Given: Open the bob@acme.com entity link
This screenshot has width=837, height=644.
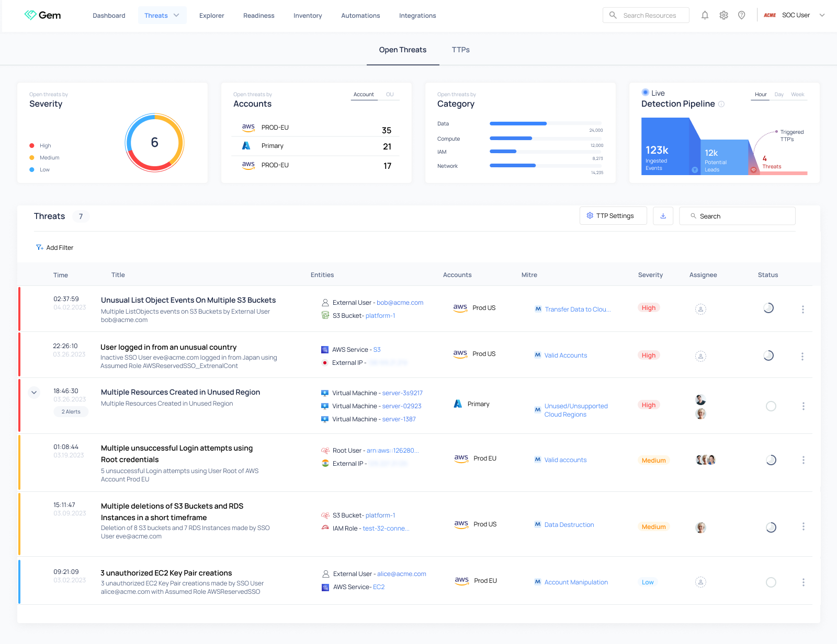Looking at the screenshot, I should point(400,303).
